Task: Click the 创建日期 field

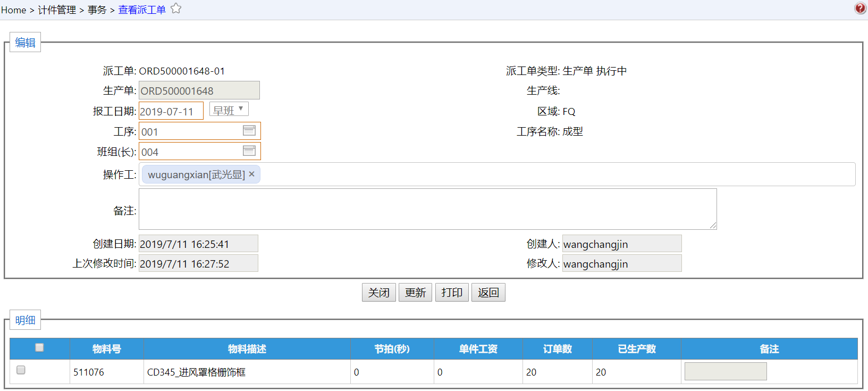Action: coord(198,244)
